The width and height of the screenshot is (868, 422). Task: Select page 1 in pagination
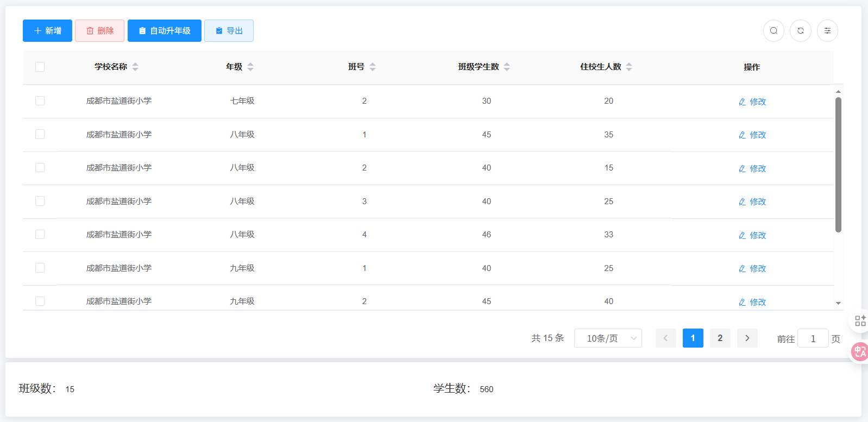click(693, 338)
